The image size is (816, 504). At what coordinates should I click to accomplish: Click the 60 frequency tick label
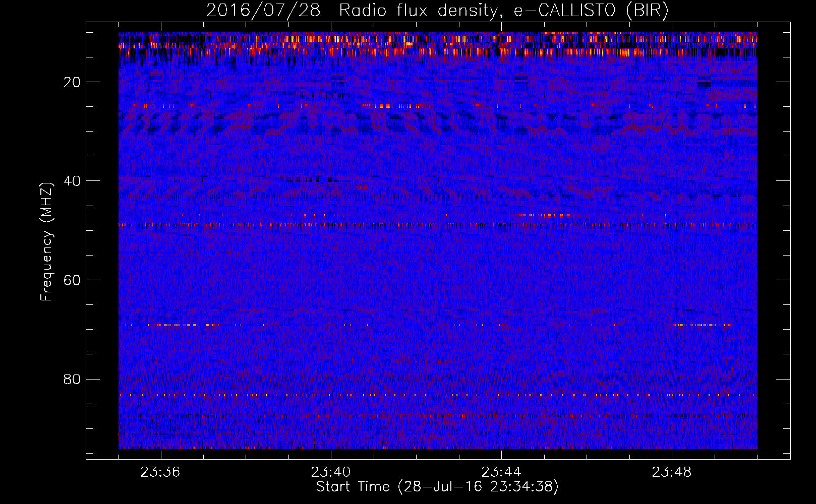coord(73,280)
